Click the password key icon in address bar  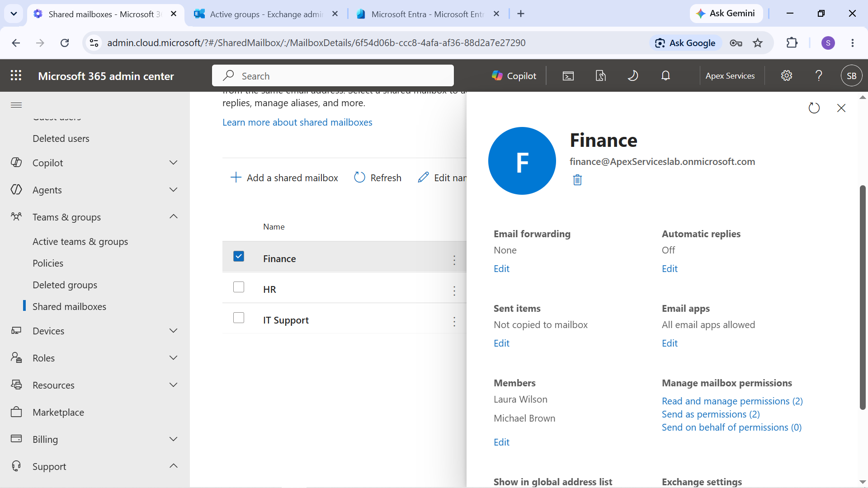pyautogui.click(x=736, y=43)
